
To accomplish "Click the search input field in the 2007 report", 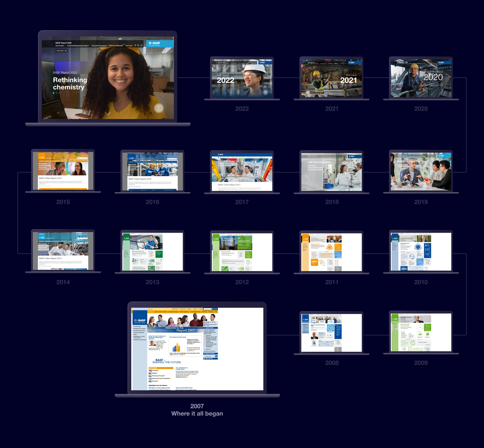I will pos(208,309).
